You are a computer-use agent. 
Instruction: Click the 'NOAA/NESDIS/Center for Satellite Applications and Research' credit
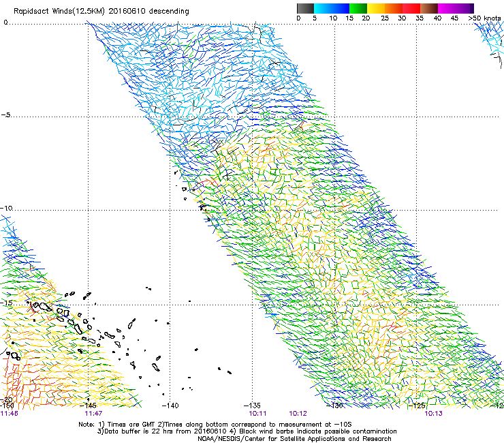click(294, 439)
